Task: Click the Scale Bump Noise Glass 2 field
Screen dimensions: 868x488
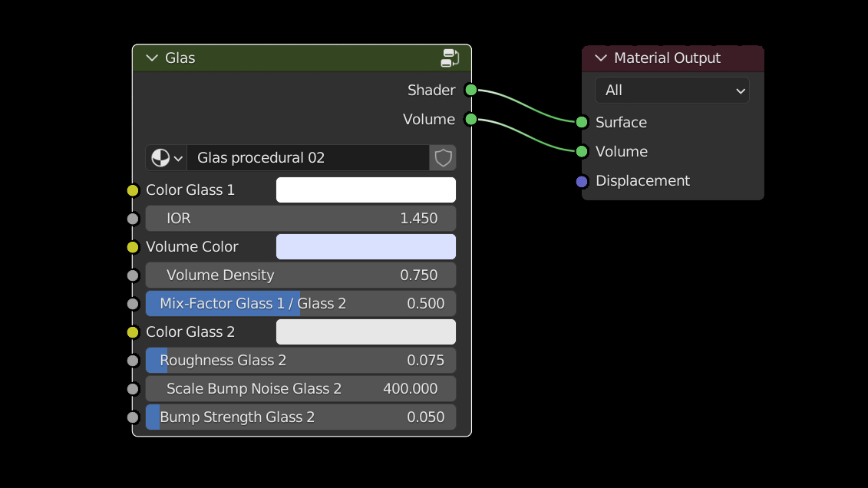Action: (301, 389)
